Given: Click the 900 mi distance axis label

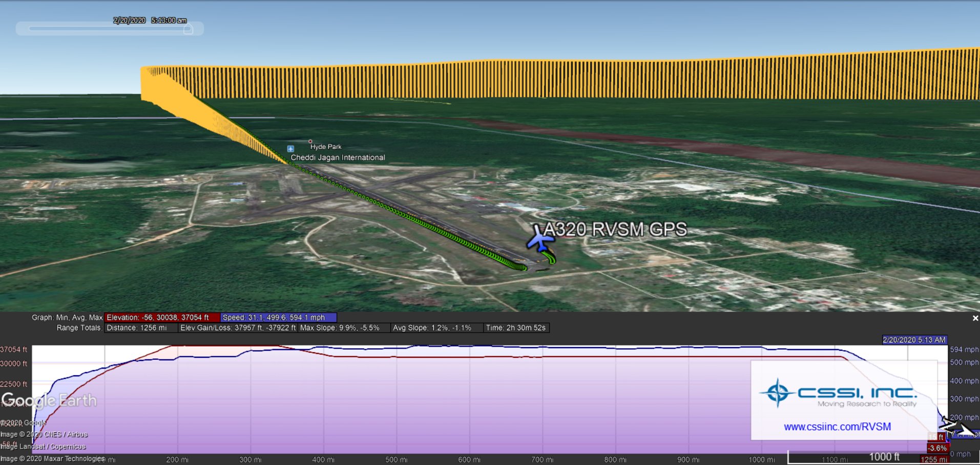Looking at the screenshot, I should coord(688,459).
